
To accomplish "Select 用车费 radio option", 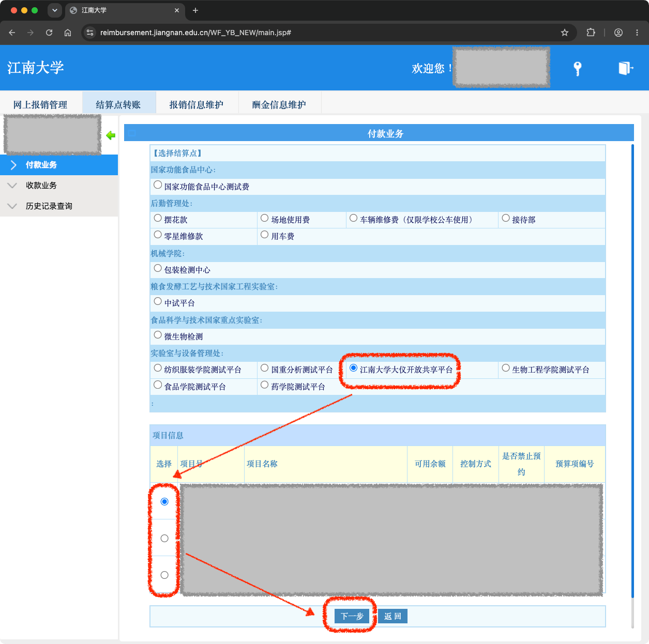I will click(265, 235).
